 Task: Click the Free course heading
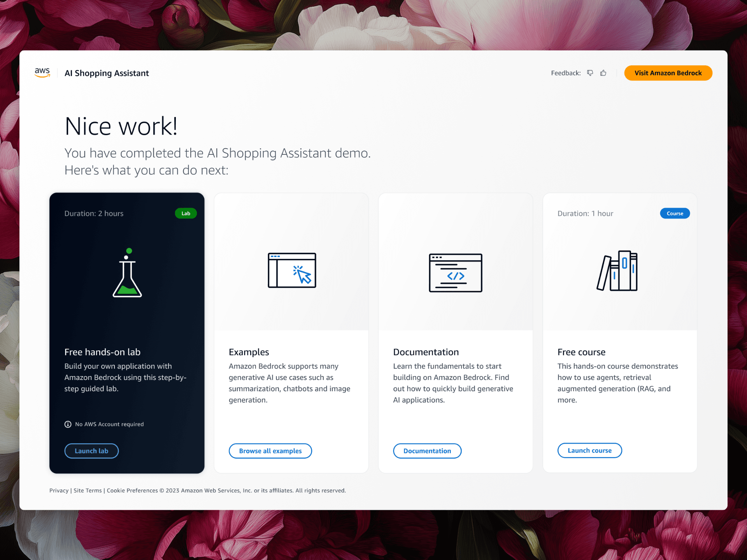click(x=581, y=352)
